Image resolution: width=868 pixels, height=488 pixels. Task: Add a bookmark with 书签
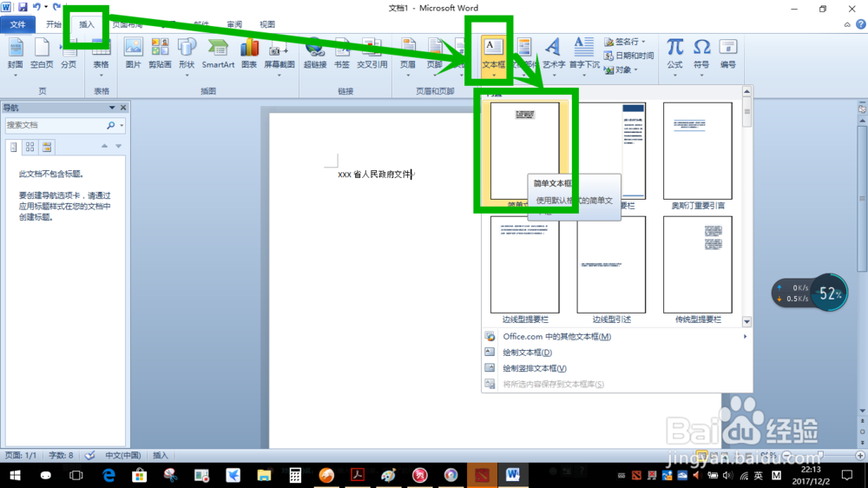point(341,55)
